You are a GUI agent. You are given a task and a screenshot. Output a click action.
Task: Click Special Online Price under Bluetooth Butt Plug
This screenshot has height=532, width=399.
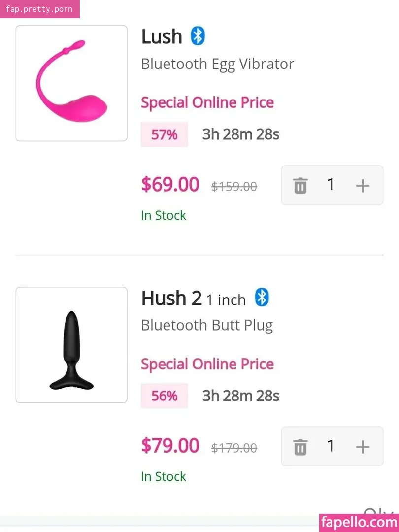[207, 364]
